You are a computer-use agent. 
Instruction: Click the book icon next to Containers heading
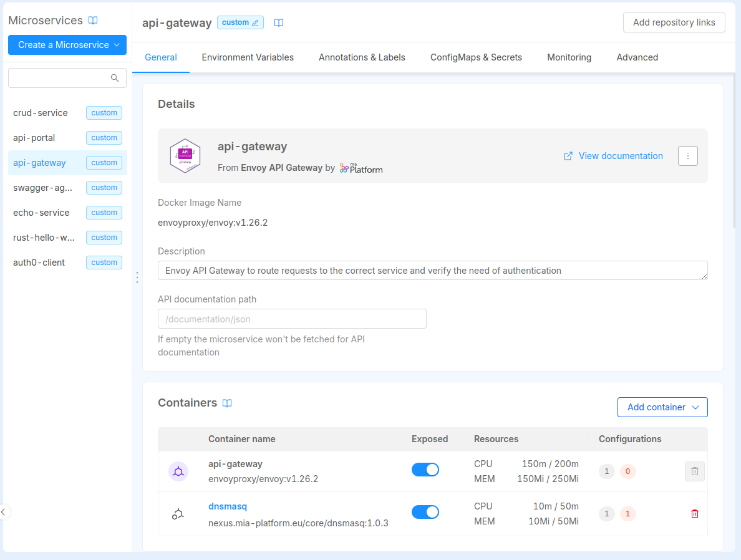(x=227, y=403)
